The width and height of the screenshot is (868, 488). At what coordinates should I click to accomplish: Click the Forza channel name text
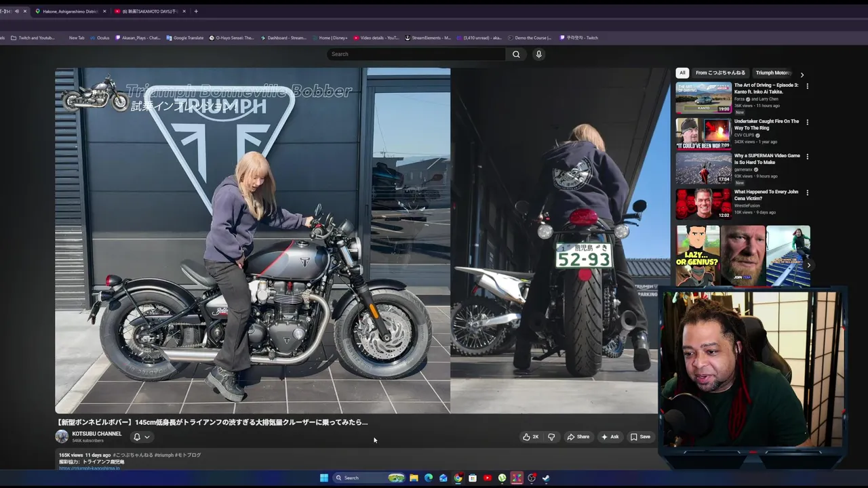[x=740, y=99]
